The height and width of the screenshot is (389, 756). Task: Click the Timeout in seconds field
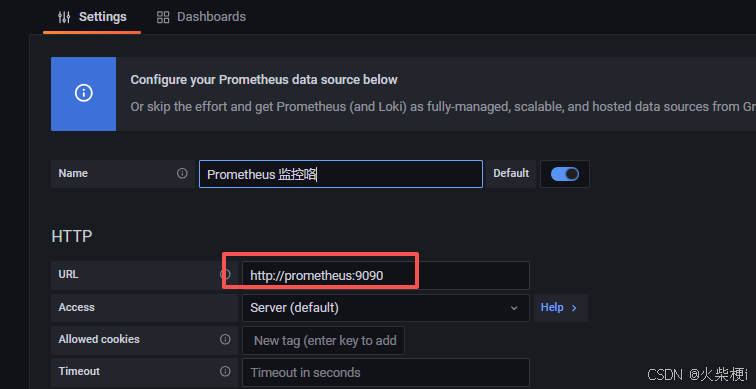click(x=386, y=372)
